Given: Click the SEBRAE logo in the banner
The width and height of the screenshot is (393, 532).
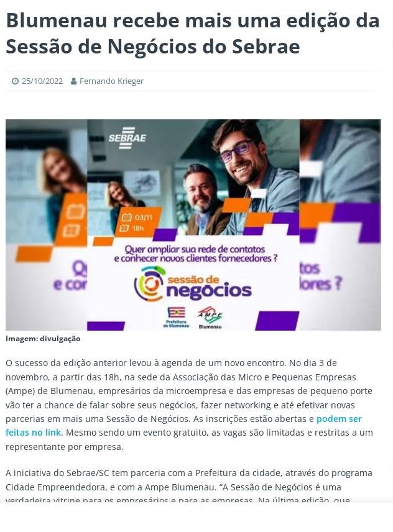Looking at the screenshot, I should pos(127,138).
